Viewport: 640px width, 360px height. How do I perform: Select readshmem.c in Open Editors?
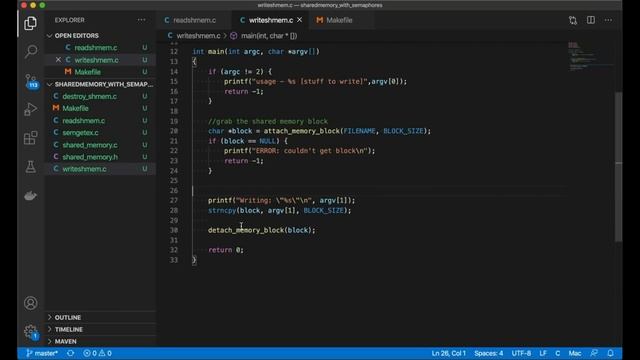[96, 48]
